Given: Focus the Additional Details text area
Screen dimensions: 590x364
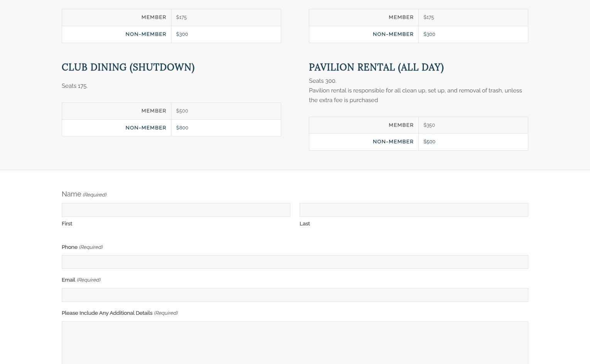Looking at the screenshot, I should click(x=295, y=343).
